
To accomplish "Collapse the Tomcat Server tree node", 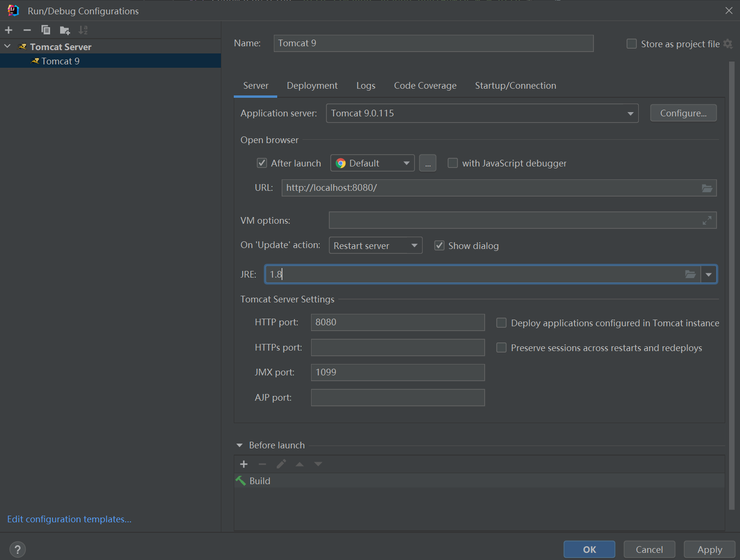I will coord(8,46).
